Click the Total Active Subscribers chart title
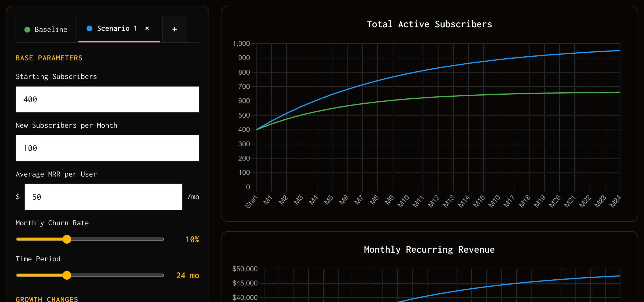The width and height of the screenshot is (644, 302). point(429,24)
